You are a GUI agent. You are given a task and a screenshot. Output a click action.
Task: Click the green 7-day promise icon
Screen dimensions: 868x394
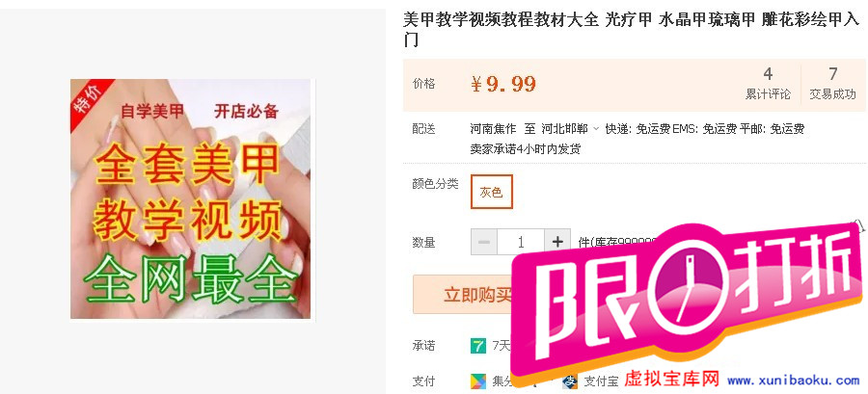tap(477, 346)
